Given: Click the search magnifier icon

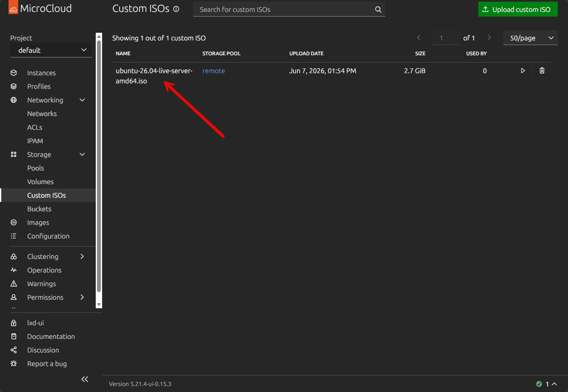Looking at the screenshot, I should tap(378, 9).
